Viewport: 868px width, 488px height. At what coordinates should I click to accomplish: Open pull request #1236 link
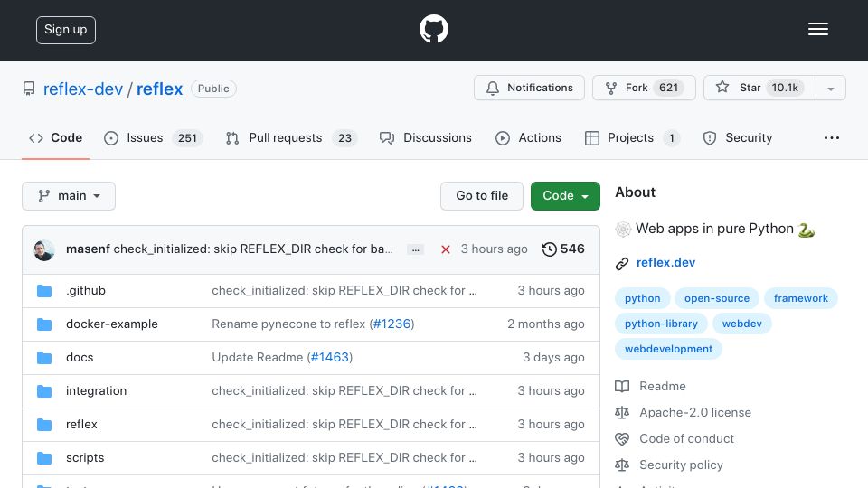[x=392, y=324]
